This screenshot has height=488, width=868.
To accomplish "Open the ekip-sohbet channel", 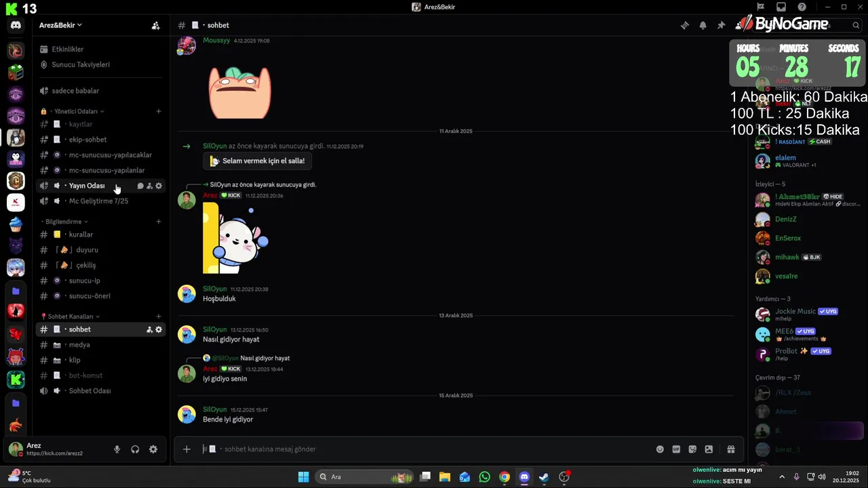I will (101, 140).
